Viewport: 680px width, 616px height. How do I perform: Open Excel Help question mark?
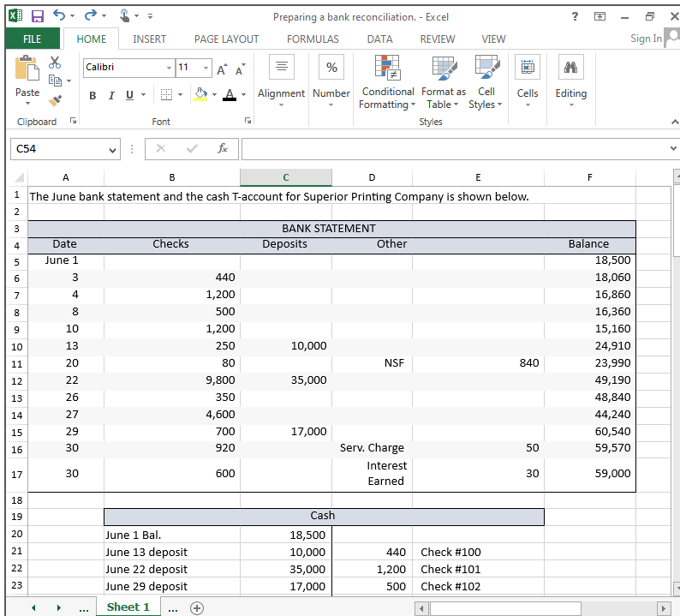[x=575, y=16]
